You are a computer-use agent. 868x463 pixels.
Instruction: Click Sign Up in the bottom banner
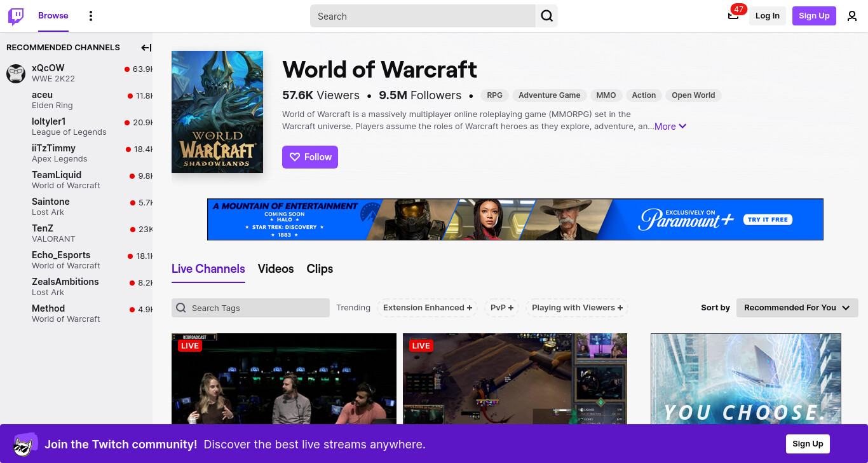coord(808,444)
